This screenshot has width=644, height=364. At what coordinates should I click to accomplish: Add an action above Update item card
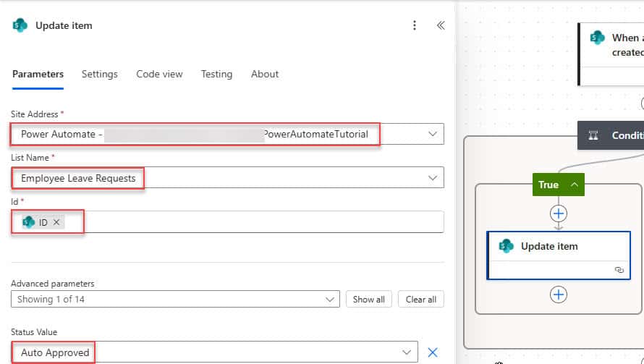click(558, 213)
